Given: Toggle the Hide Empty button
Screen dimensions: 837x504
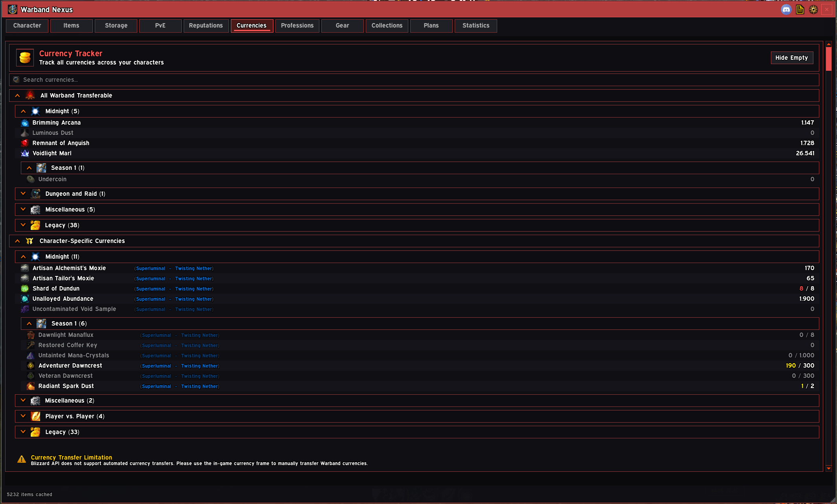Looking at the screenshot, I should click(791, 58).
